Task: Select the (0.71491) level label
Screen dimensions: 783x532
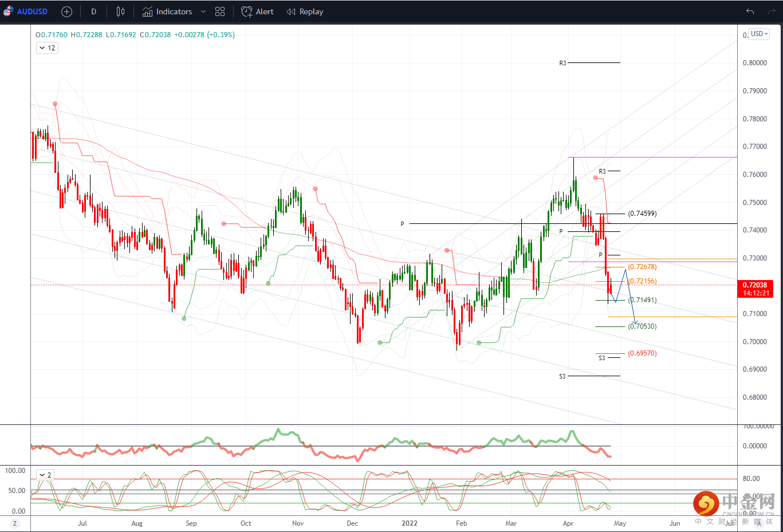Action: [643, 300]
